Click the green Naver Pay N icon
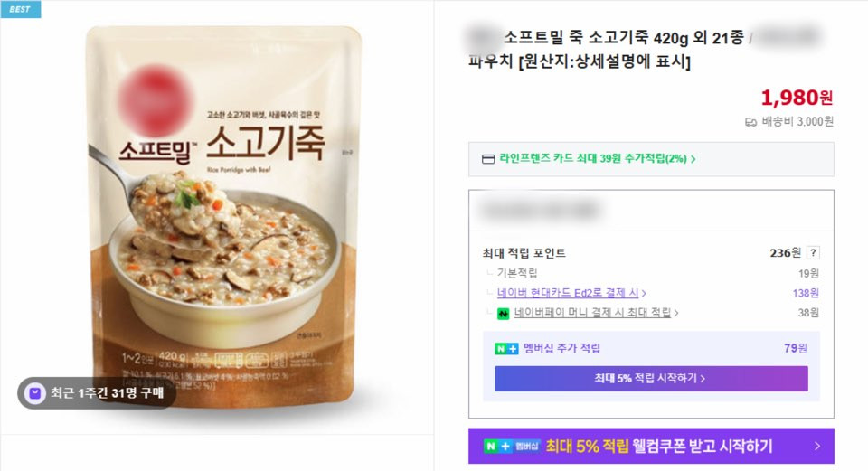Viewport: 868px width, 471px height. 503,314
